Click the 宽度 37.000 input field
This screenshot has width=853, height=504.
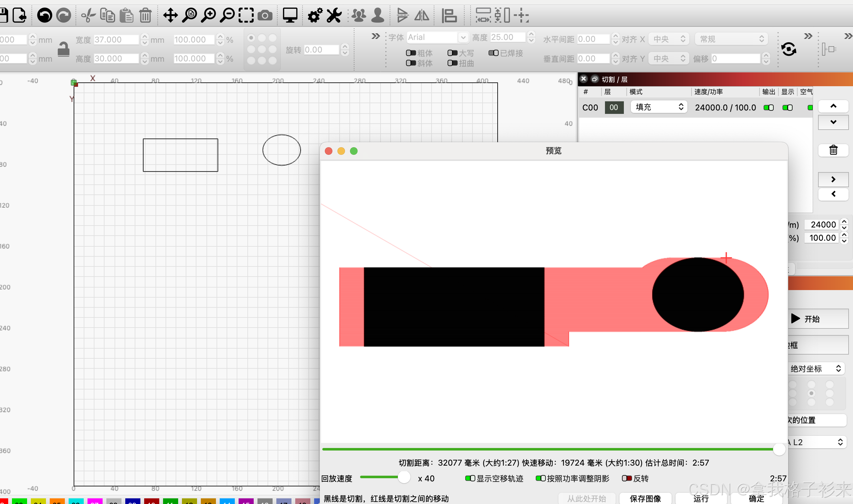(116, 39)
